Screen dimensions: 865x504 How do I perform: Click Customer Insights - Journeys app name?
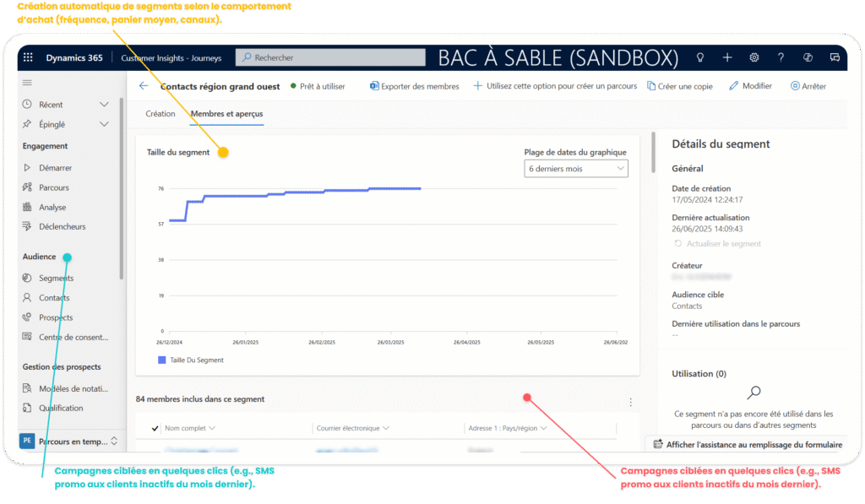(x=171, y=58)
